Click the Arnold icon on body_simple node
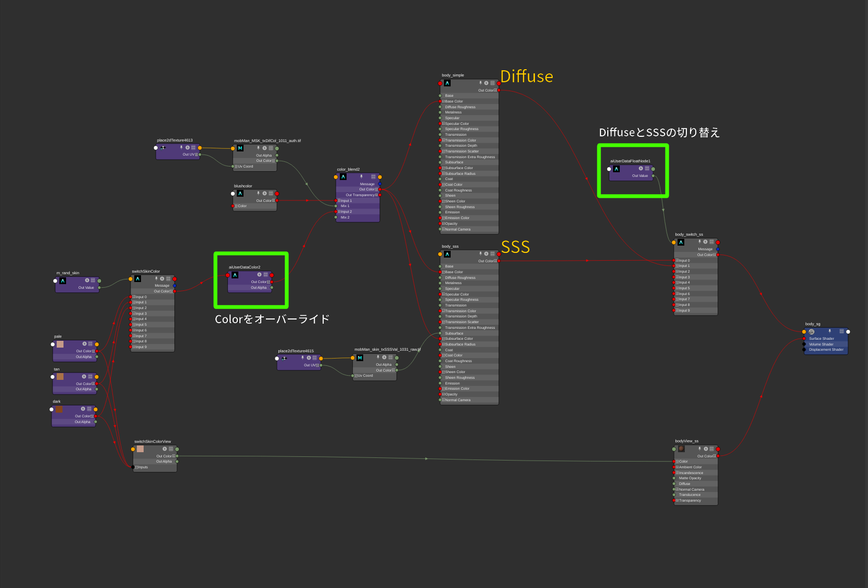868x588 pixels. pos(447,83)
